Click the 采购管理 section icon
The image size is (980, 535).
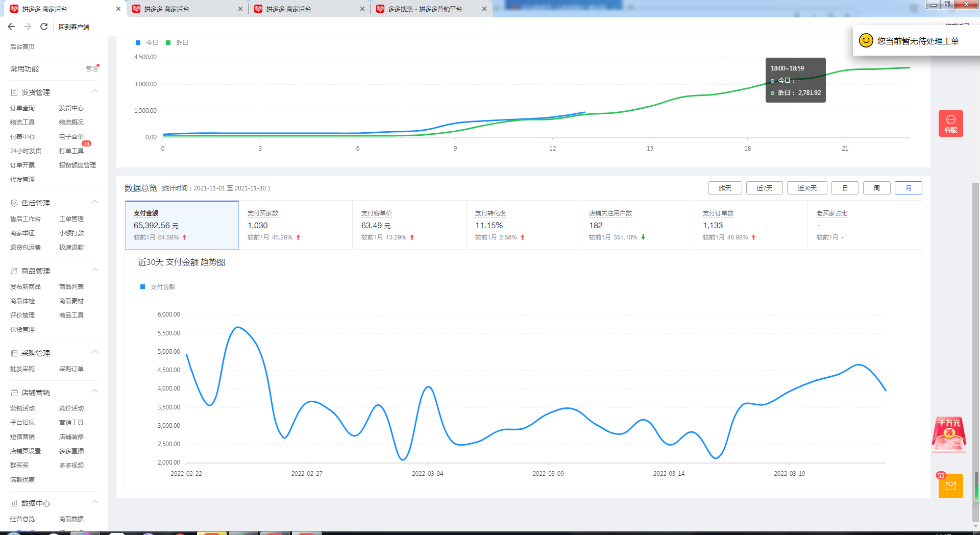tap(14, 353)
